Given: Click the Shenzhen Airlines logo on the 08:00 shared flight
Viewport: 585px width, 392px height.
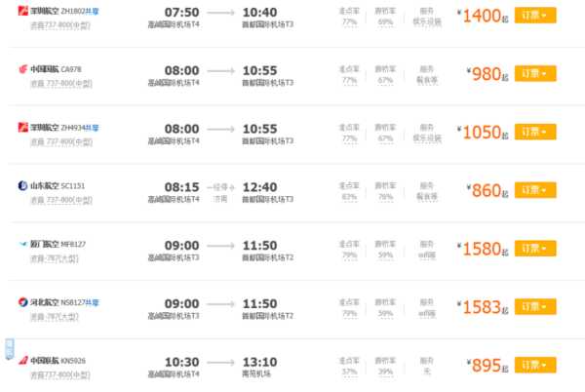Looking at the screenshot, I should (23, 127).
